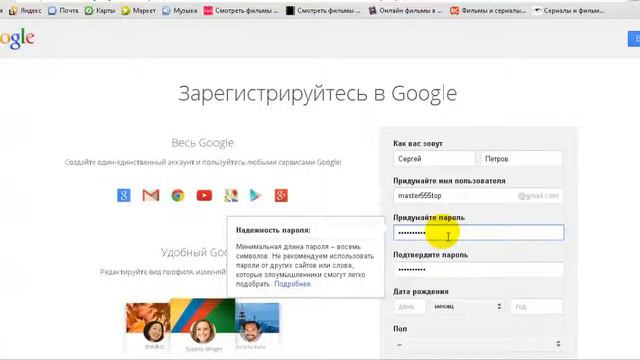Open the Сериалы и фильмы bookmark
This screenshot has width=640, height=360.
pyautogui.click(x=569, y=11)
